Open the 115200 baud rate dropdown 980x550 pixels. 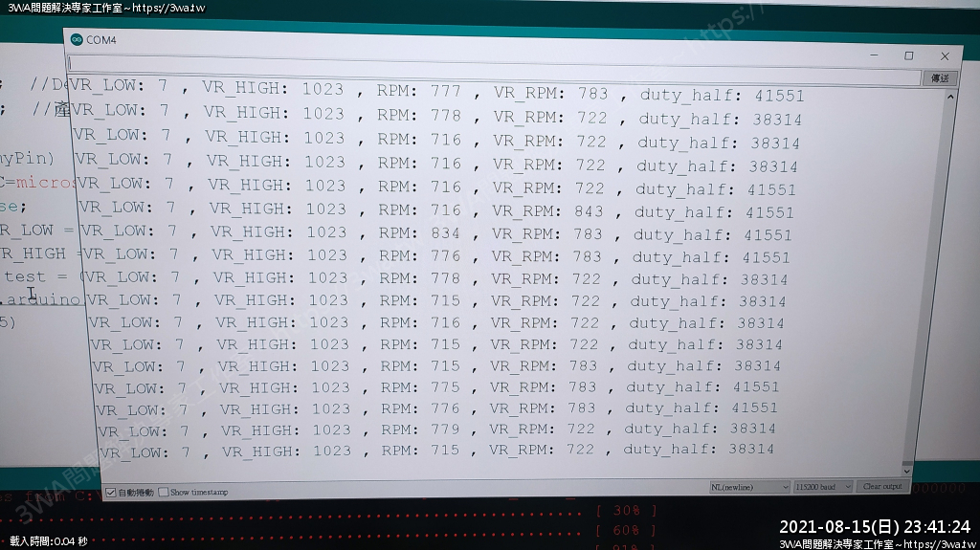click(822, 487)
